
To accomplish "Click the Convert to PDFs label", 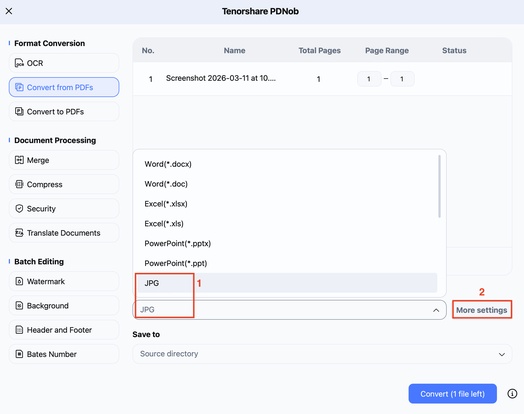I will point(55,112).
